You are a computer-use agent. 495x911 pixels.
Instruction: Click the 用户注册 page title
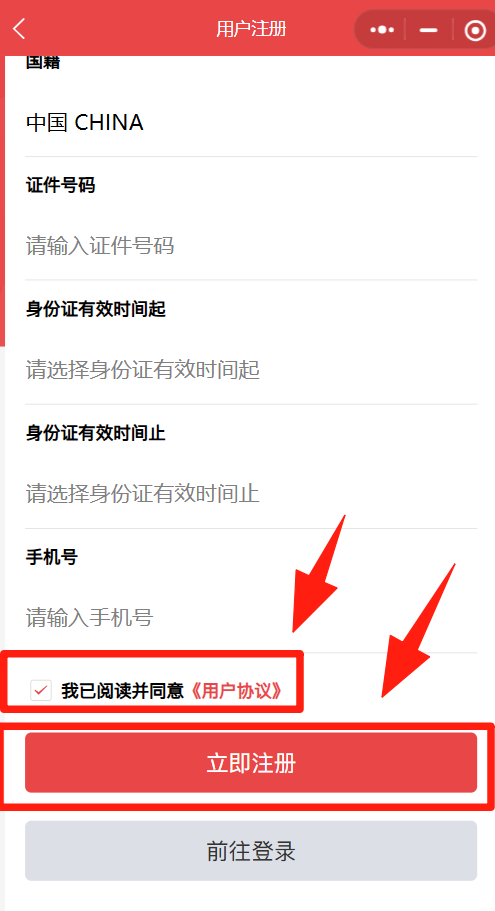click(251, 28)
